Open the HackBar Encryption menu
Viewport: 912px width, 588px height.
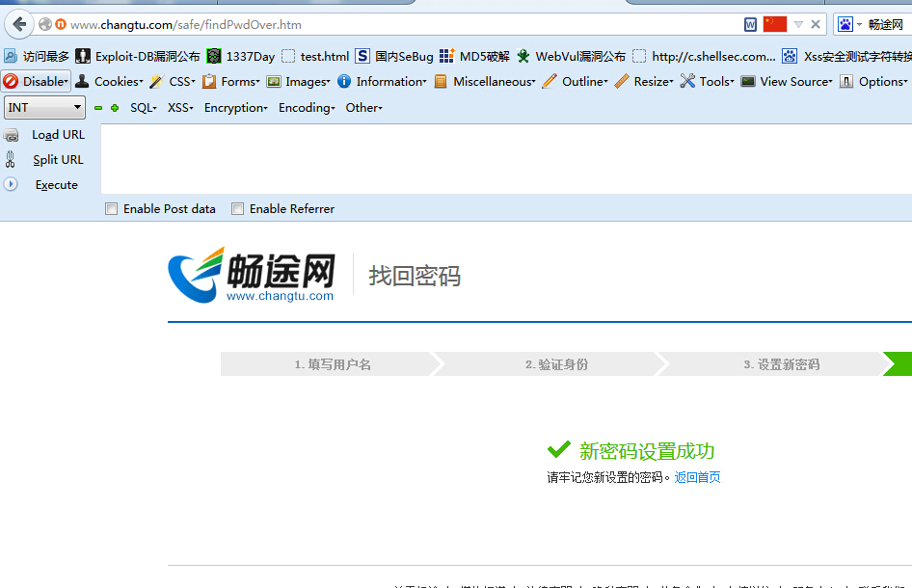coord(236,108)
